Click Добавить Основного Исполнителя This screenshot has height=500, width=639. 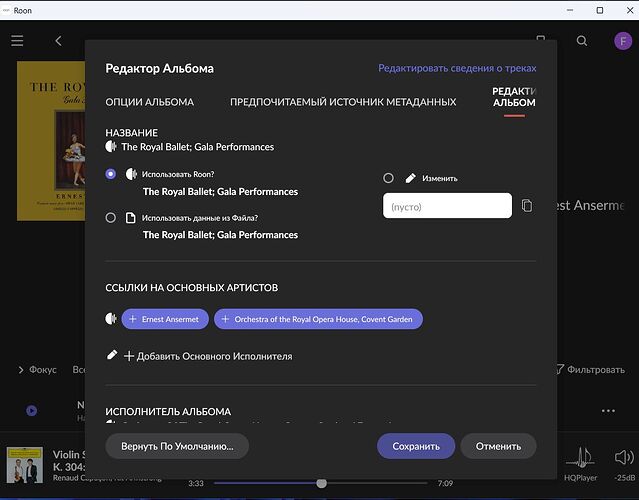[208, 356]
